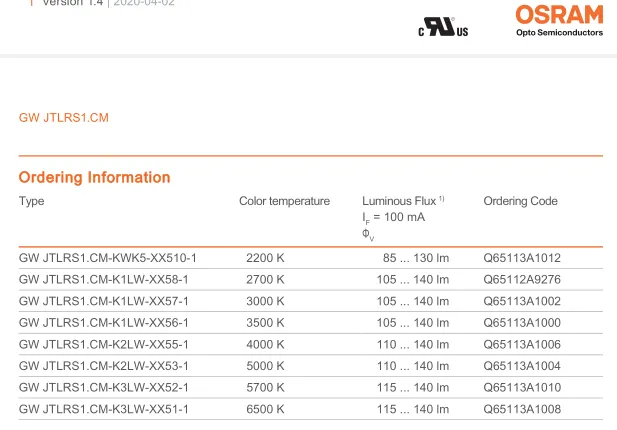Screen dimensions: 617x430
Task: Click ordering code Q65113A1000
Action: pyautogui.click(x=521, y=323)
